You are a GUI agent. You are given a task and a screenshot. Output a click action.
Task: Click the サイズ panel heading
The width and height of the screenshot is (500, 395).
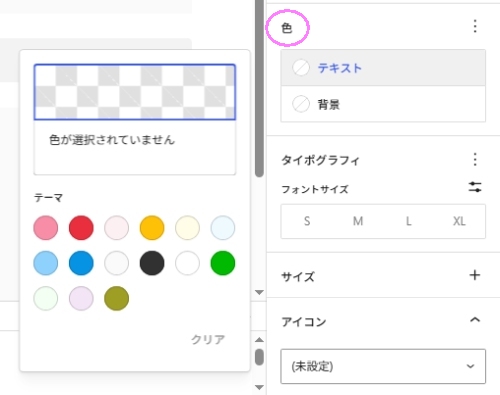click(298, 277)
